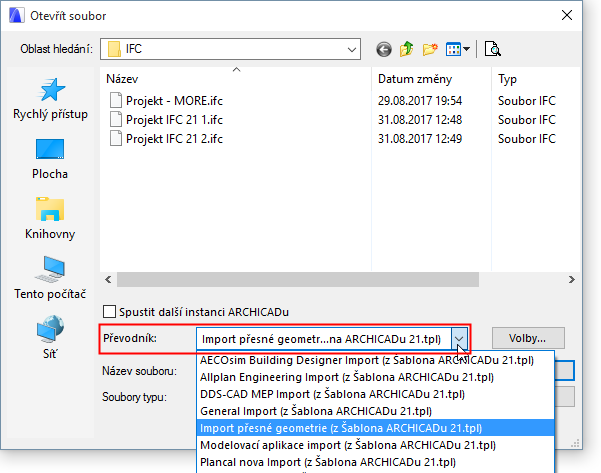601x473 pixels.
Task: Choose DDS-CAD MEP Import translator
Action: [x=375, y=394]
